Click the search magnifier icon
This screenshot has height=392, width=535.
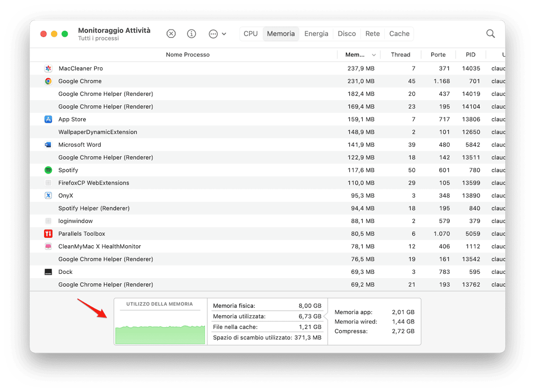coord(491,34)
